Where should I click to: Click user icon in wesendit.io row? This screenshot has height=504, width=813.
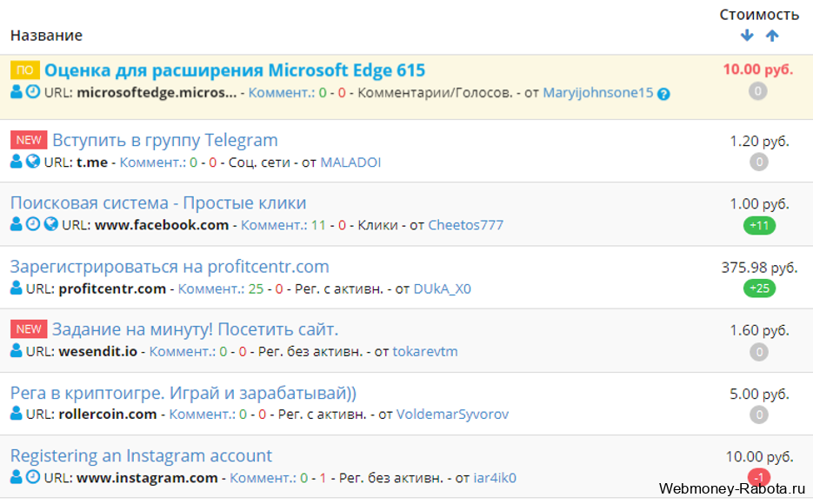(17, 351)
